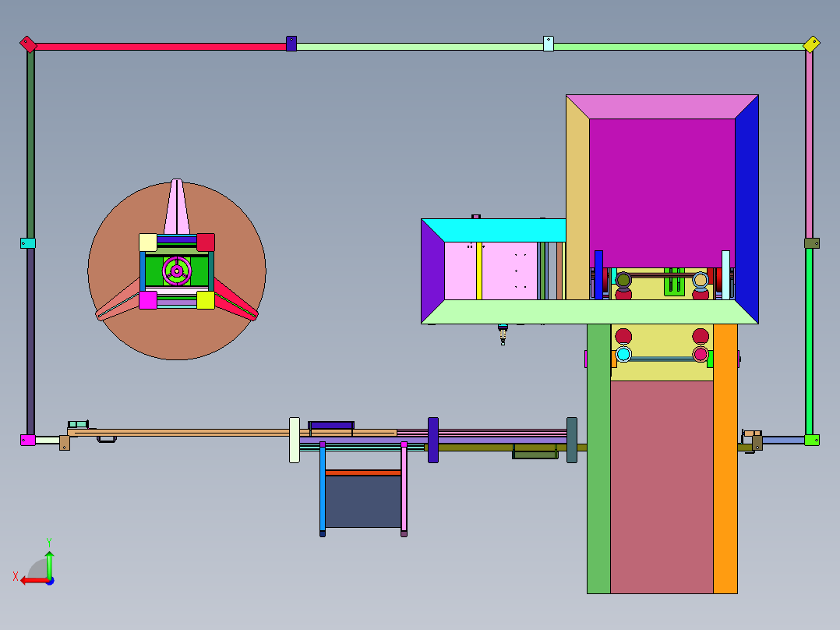Select the green left conveyor side rail
Viewport: 840px width, 630px height.
point(599,458)
